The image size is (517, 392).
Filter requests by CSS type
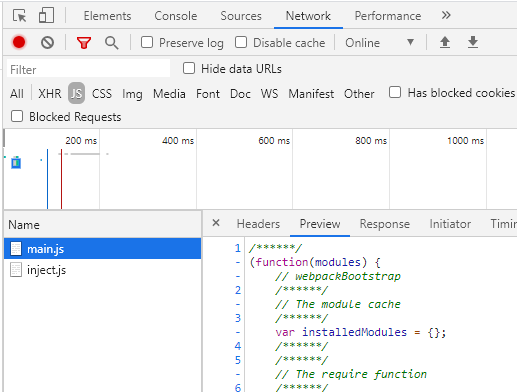point(102,94)
